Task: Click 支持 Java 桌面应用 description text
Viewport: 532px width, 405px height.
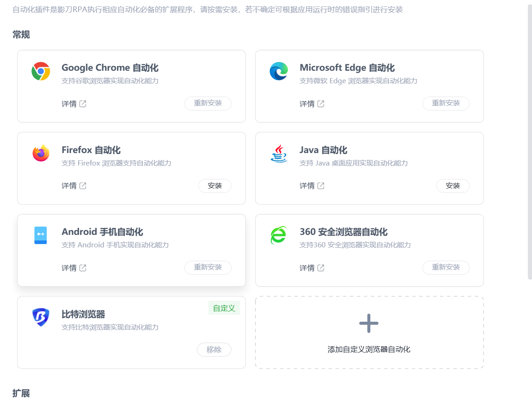Action: tap(354, 163)
